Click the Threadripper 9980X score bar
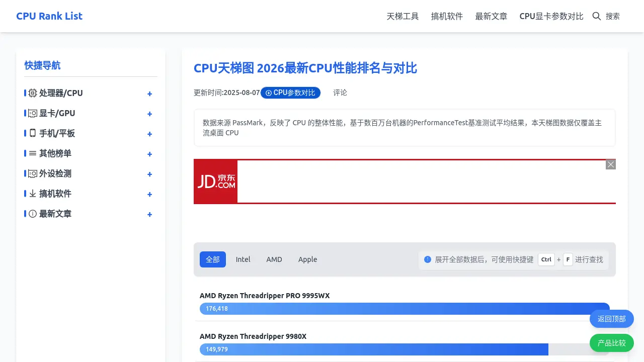The image size is (644, 362). [405, 349]
